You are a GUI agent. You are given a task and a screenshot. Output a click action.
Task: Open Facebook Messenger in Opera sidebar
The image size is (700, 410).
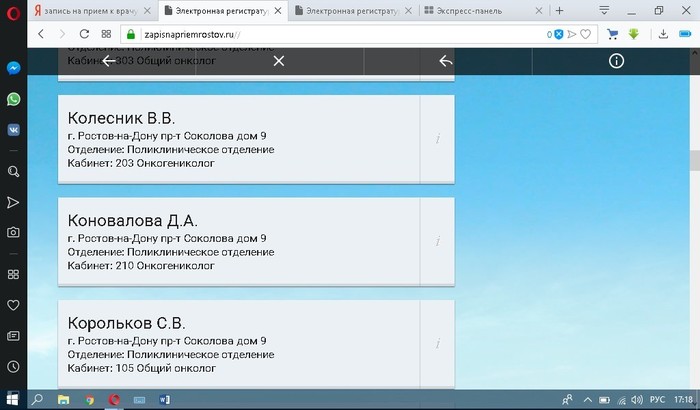14,69
